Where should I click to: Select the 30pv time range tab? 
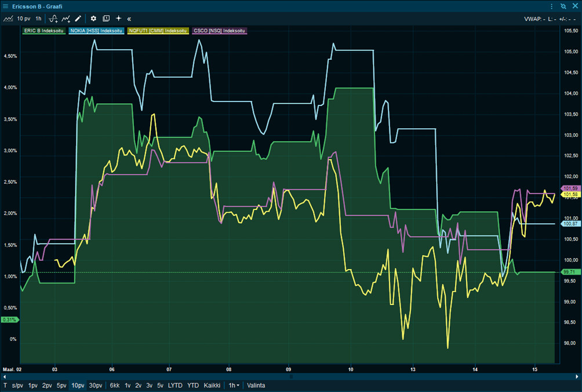click(96, 385)
